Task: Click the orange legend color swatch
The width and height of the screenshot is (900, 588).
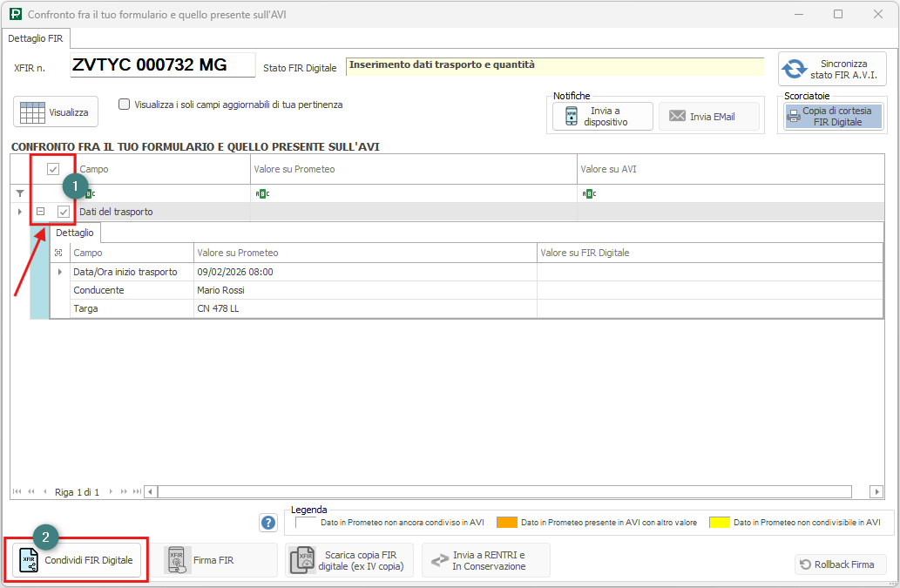Action: point(507,523)
